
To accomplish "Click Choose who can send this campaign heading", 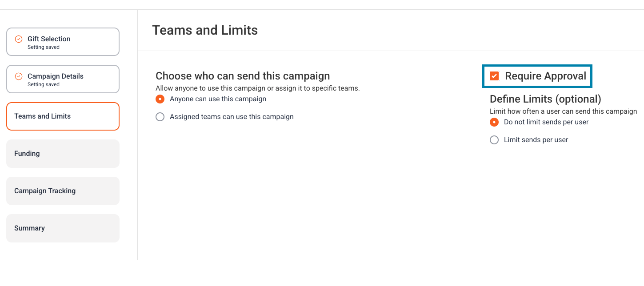I will (243, 76).
